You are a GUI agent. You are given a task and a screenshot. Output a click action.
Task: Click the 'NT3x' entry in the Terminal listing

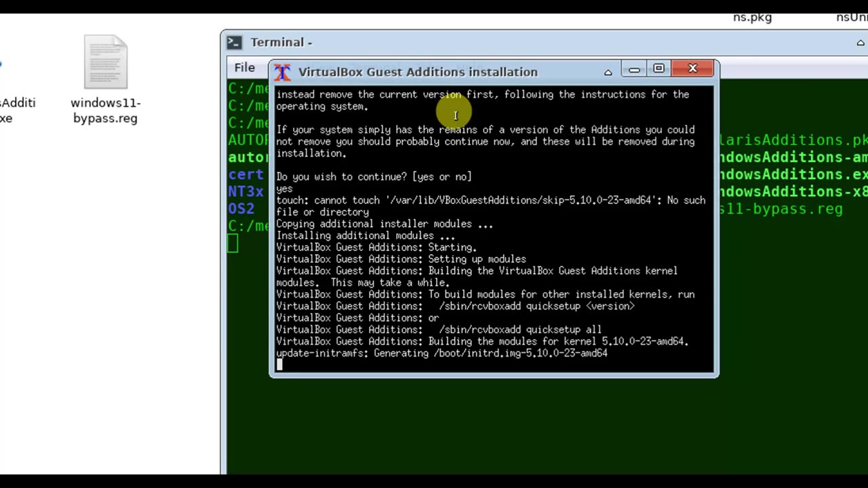(x=245, y=192)
